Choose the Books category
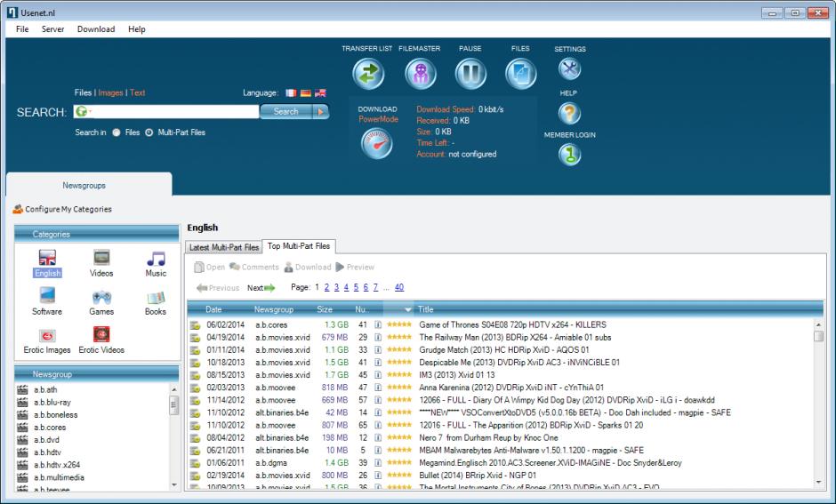The height and width of the screenshot is (504, 836). (x=156, y=301)
